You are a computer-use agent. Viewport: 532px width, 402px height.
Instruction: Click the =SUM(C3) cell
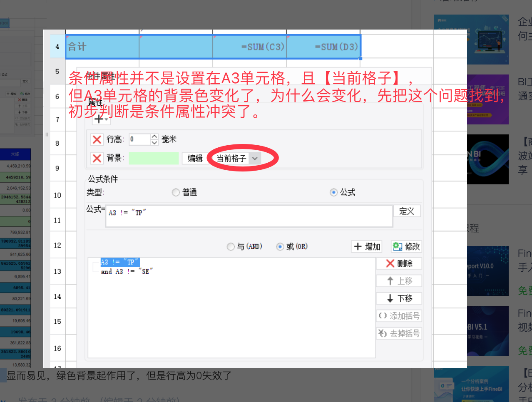point(249,47)
